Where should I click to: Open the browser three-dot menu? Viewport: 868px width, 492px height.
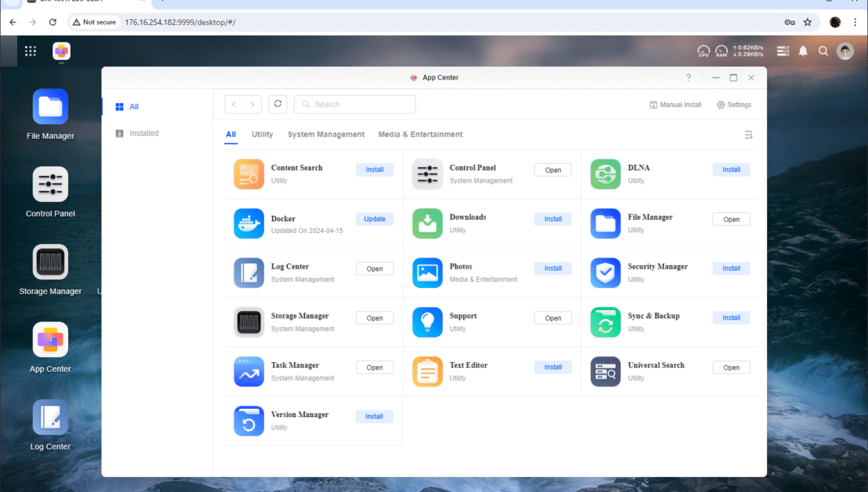[855, 22]
